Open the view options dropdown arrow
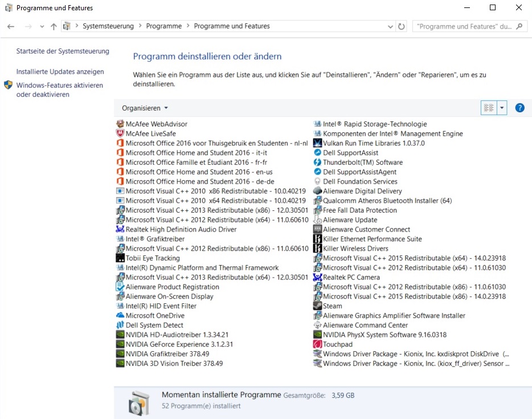532x419 pixels. (502, 108)
